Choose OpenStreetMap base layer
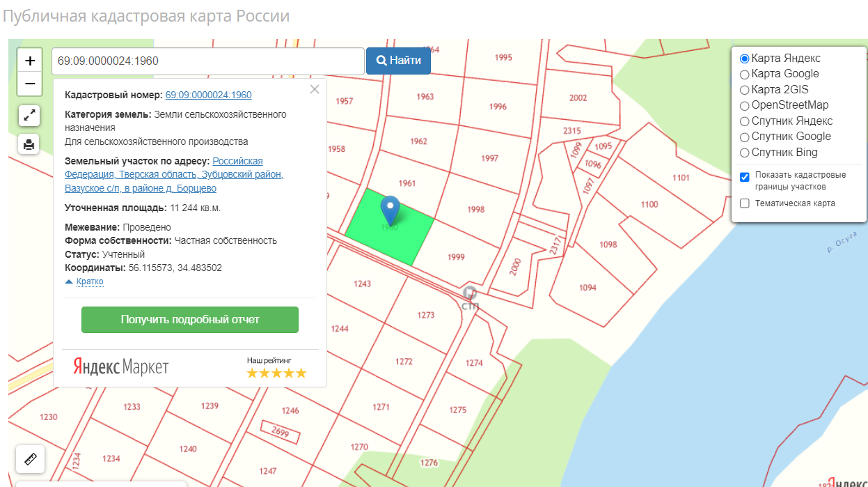 tap(745, 105)
